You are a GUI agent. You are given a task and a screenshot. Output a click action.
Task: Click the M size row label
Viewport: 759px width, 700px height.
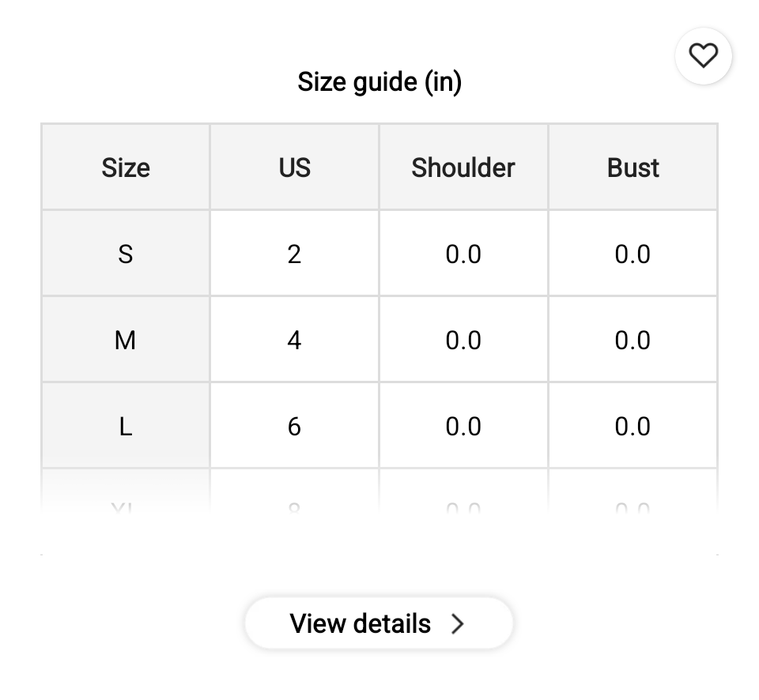126,341
